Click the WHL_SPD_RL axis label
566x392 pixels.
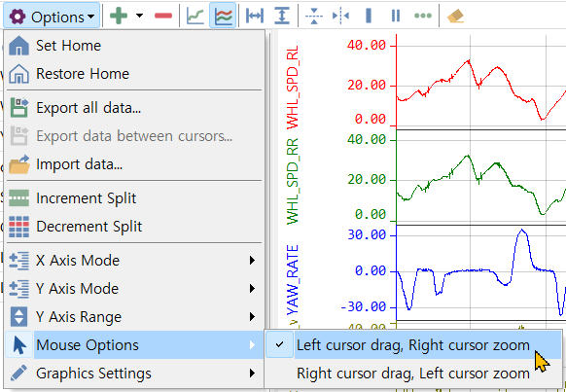(x=293, y=87)
